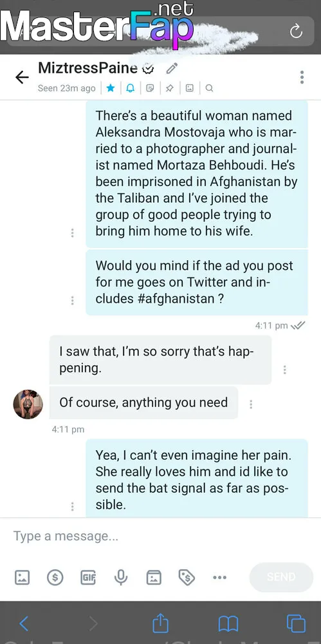Search the conversation with magnifier icon

coord(209,88)
